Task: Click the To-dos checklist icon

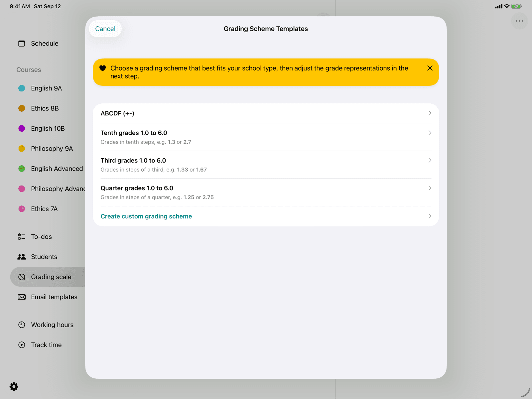Action: coord(22,237)
